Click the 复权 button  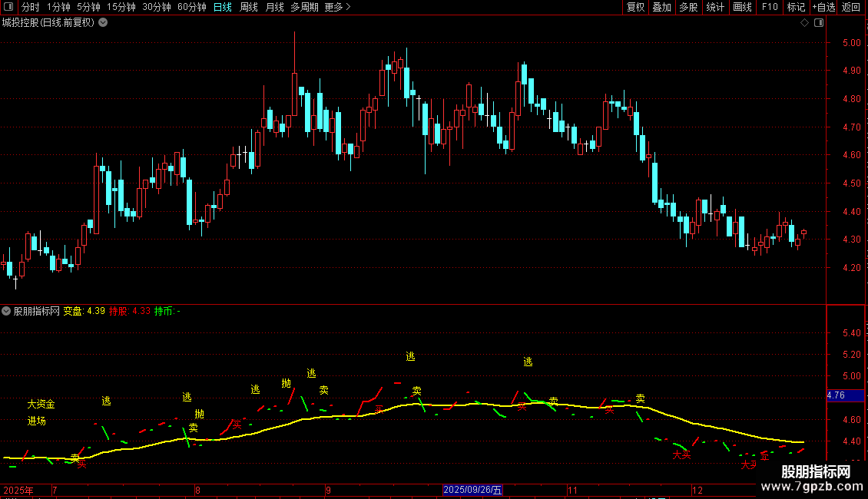click(635, 7)
